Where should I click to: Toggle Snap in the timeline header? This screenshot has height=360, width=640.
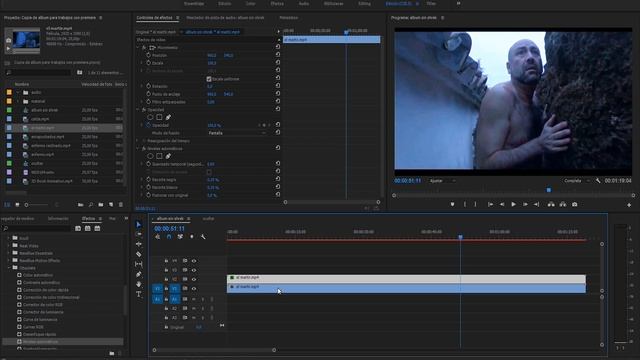(x=169, y=237)
